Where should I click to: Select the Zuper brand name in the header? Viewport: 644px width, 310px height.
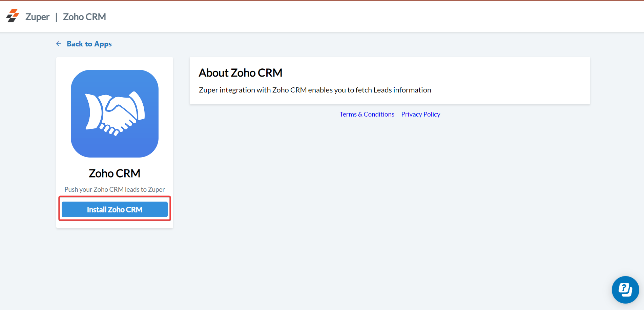coord(37,17)
